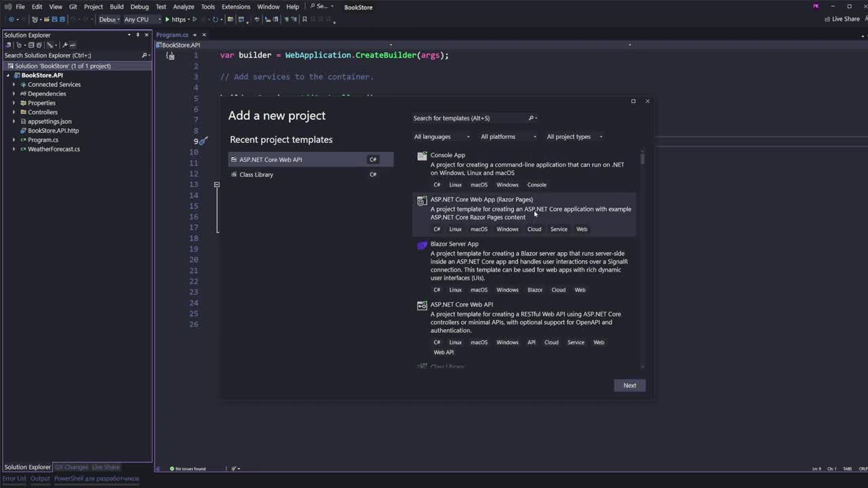Click the Visual Studio logo icon

click(7, 7)
